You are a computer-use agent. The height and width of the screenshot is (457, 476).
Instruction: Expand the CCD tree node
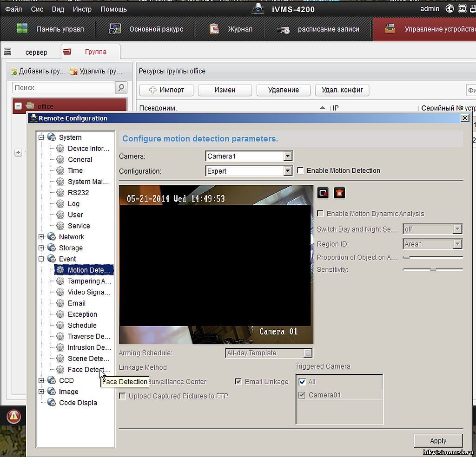[x=41, y=380]
